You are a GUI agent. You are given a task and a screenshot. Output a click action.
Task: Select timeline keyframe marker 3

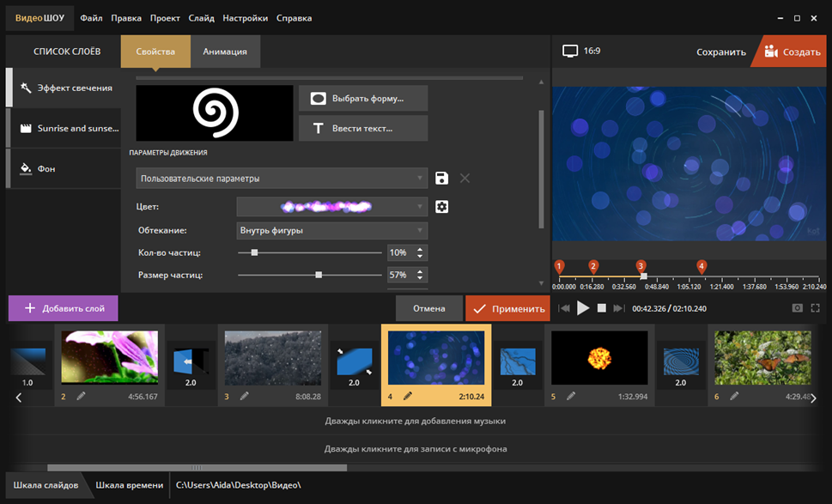point(641,267)
